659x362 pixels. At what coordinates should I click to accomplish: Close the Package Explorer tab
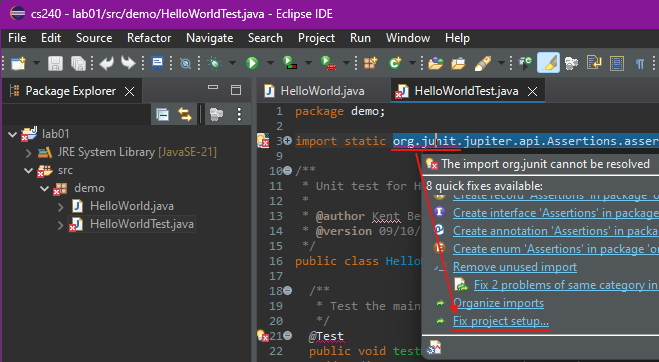(x=129, y=91)
